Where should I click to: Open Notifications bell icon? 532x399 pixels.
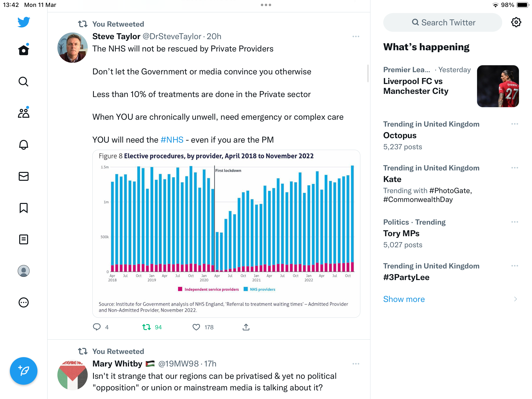click(x=24, y=145)
